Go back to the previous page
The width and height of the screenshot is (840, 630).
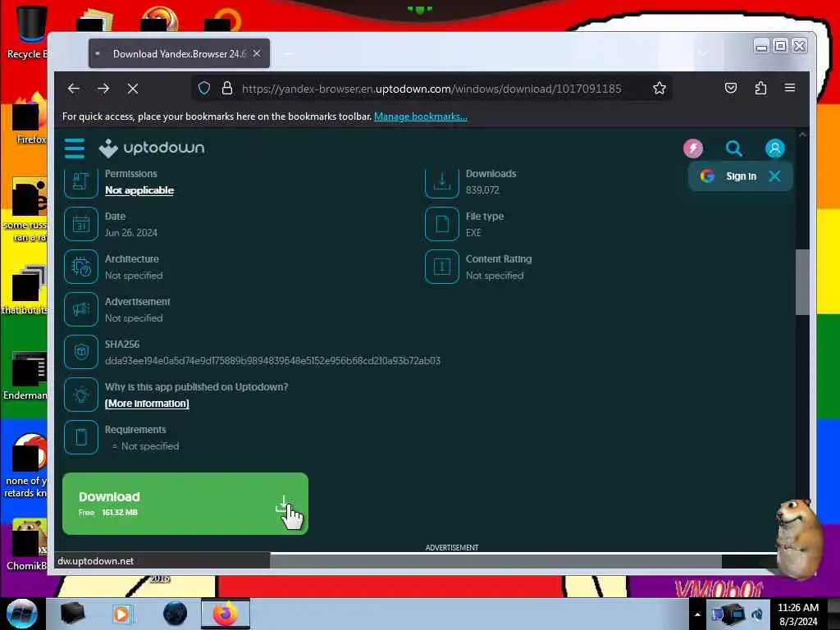coord(74,89)
